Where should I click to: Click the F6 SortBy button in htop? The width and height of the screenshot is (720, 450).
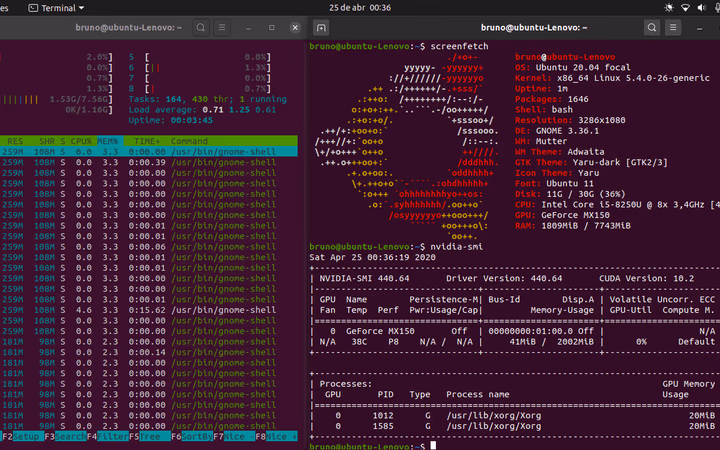(x=192, y=436)
